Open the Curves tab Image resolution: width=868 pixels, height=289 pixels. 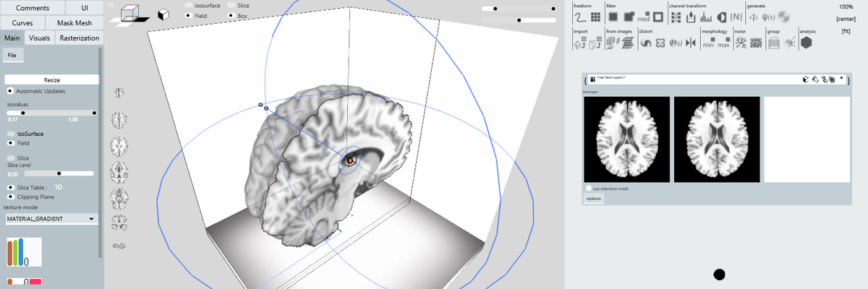22,23
